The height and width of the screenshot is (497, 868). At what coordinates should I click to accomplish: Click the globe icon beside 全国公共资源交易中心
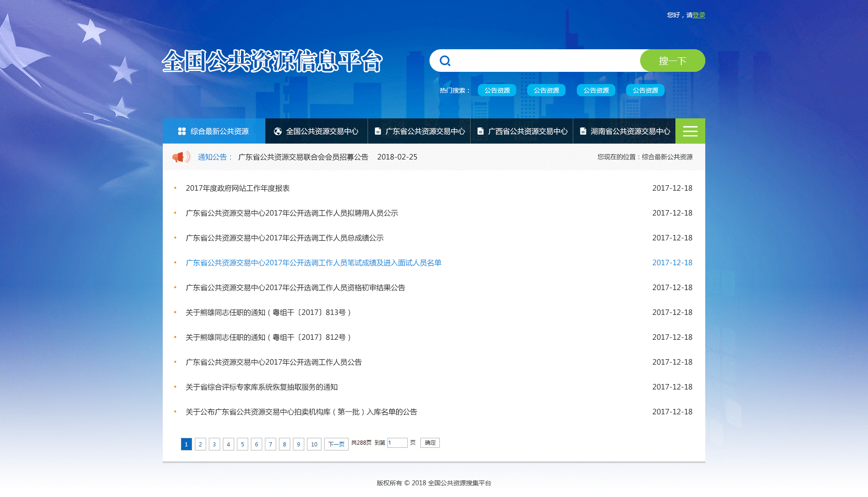tap(278, 131)
